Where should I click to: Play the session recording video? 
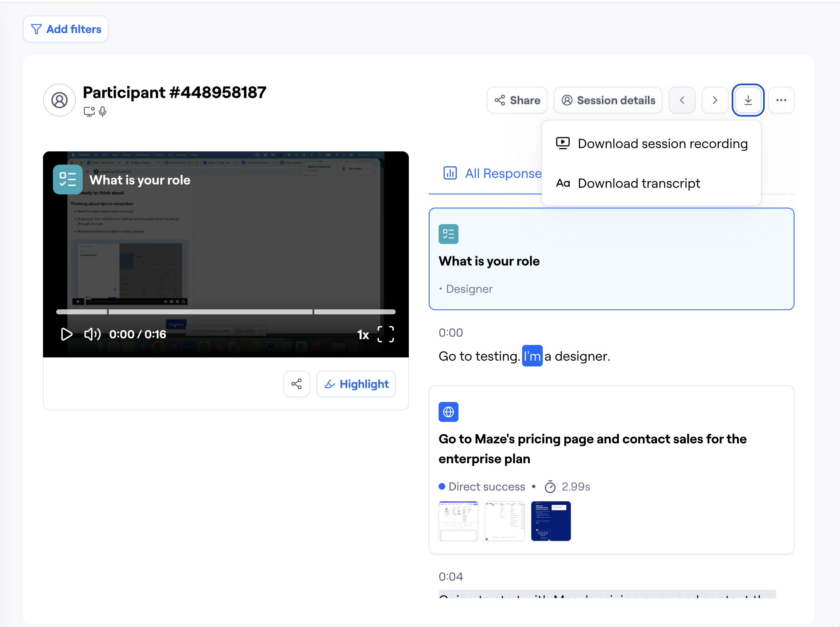(x=66, y=334)
